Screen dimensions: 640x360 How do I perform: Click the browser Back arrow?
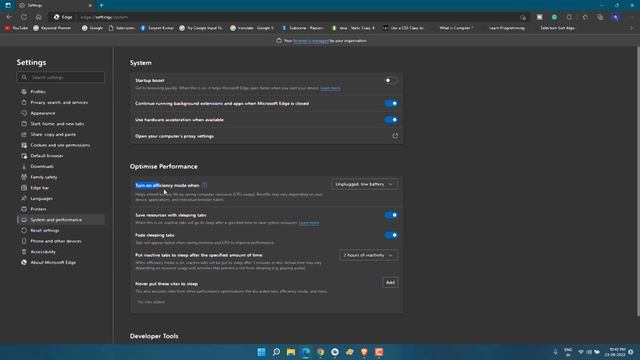click(x=9, y=17)
